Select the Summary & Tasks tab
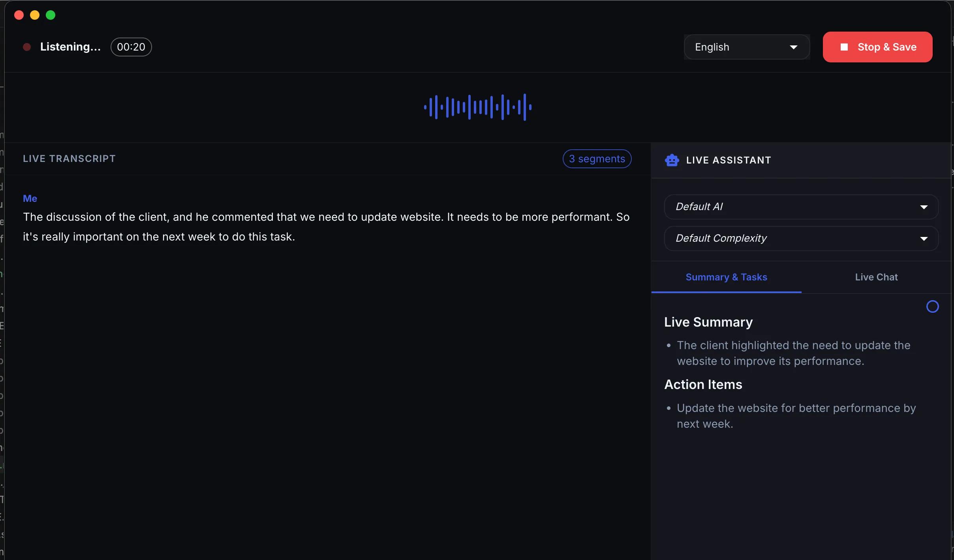This screenshot has height=560, width=954. coord(726,277)
